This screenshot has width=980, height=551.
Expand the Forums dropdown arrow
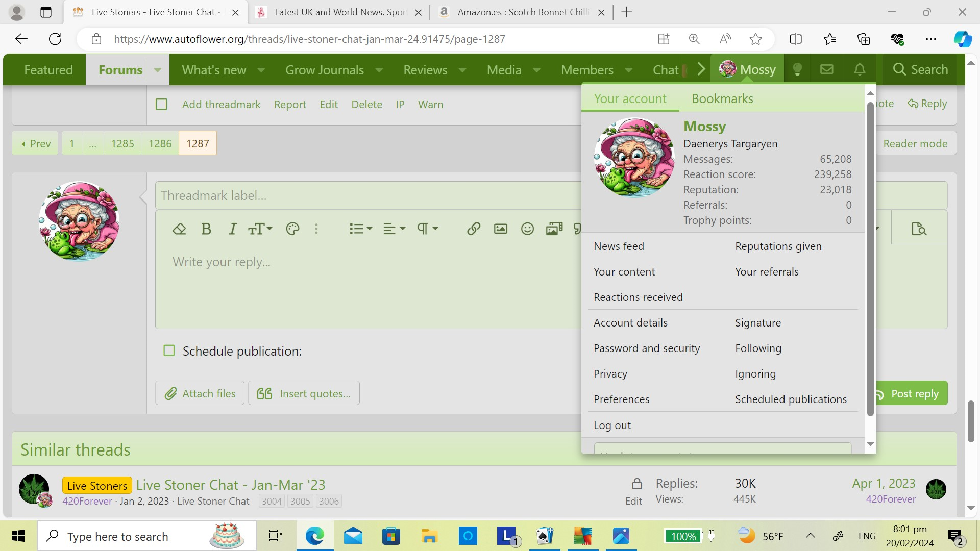pos(158,70)
